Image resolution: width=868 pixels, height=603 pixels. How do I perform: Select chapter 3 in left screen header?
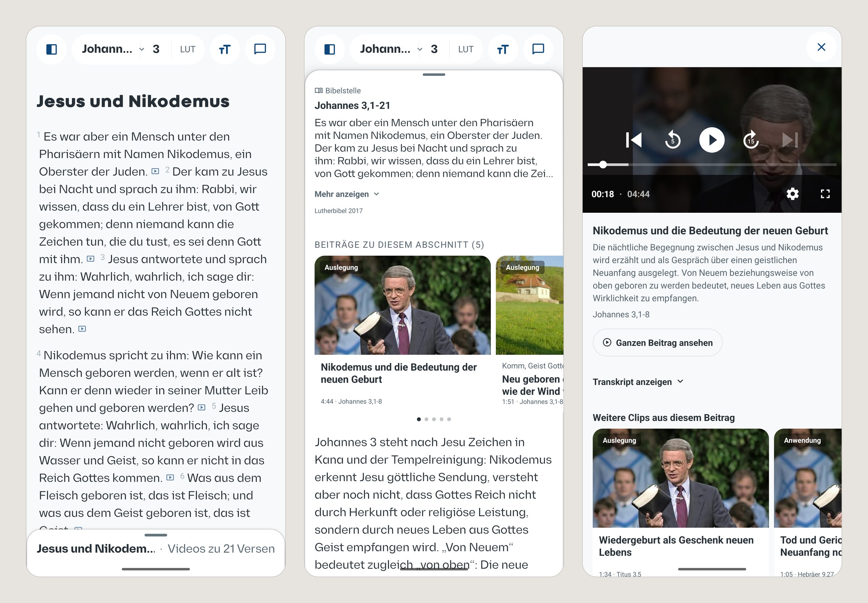[156, 49]
